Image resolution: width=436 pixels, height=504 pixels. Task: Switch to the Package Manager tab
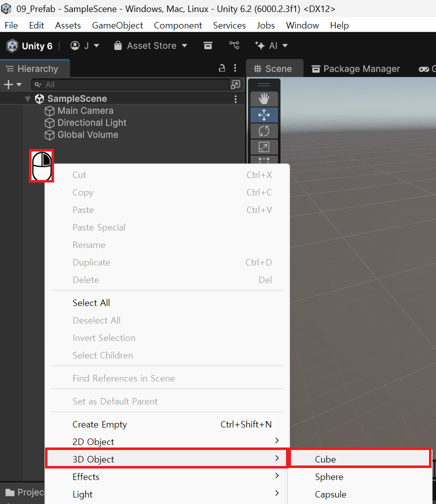coord(356,68)
